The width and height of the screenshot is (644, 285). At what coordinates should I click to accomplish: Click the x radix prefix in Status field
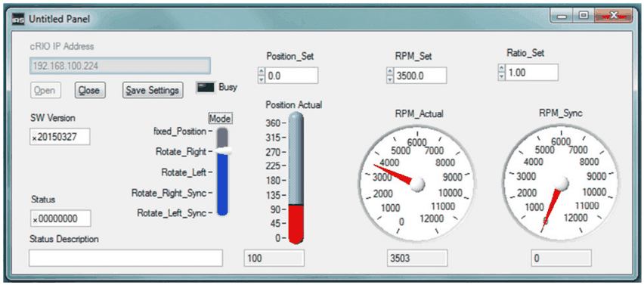pyautogui.click(x=35, y=220)
